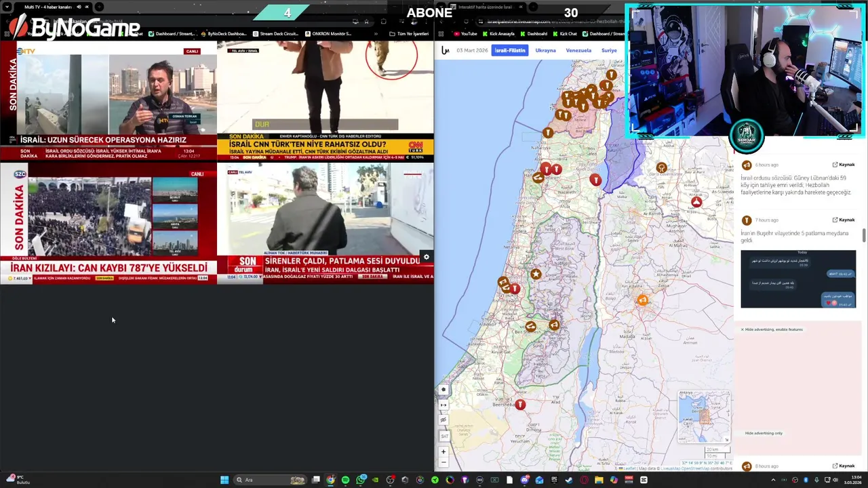The width and height of the screenshot is (868, 488).
Task: Open Kaynak link for 6 hours ago post
Action: pos(844,165)
